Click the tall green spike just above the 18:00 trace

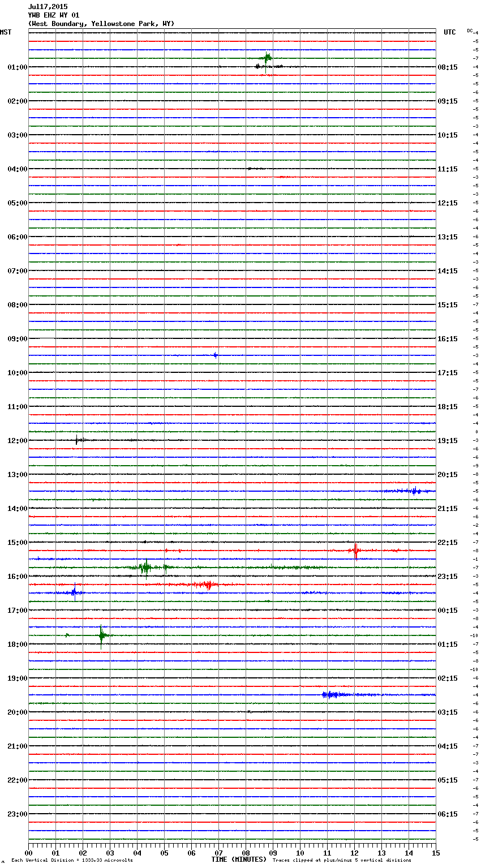point(101,636)
